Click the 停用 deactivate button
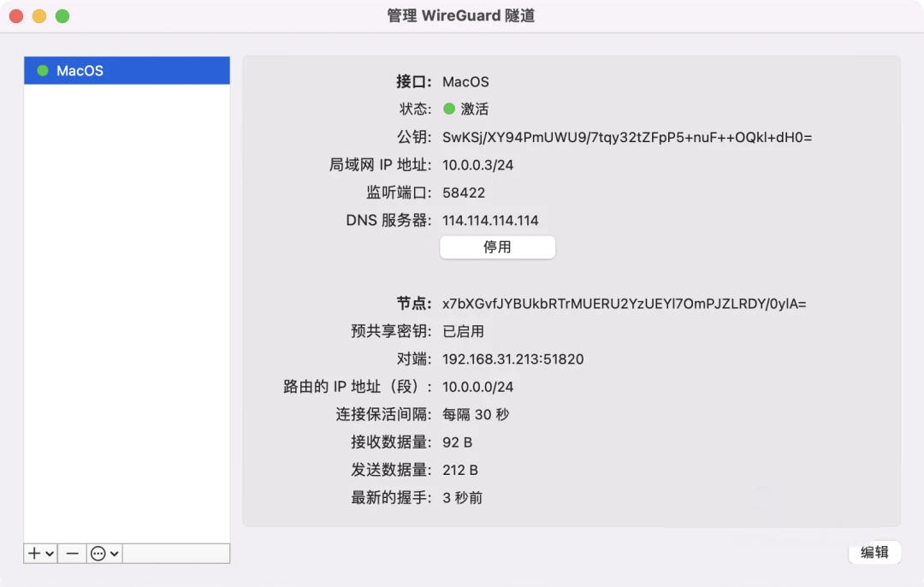 pos(497,247)
